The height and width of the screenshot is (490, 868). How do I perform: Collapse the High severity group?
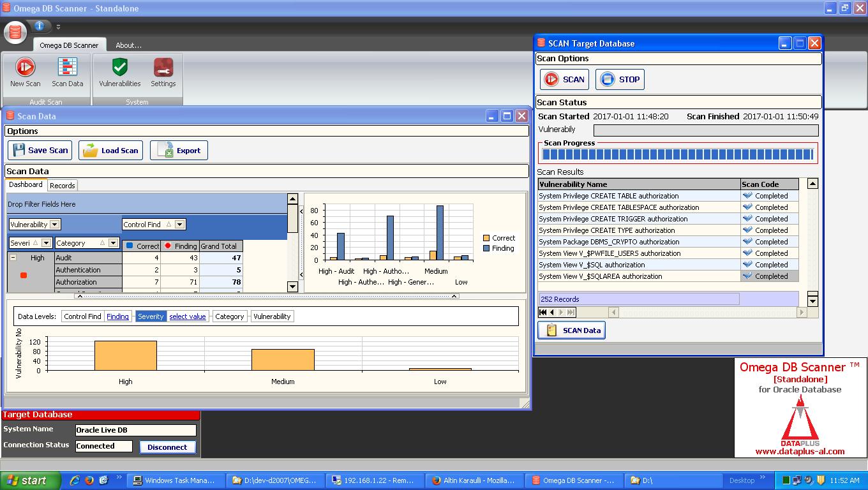(x=13, y=258)
